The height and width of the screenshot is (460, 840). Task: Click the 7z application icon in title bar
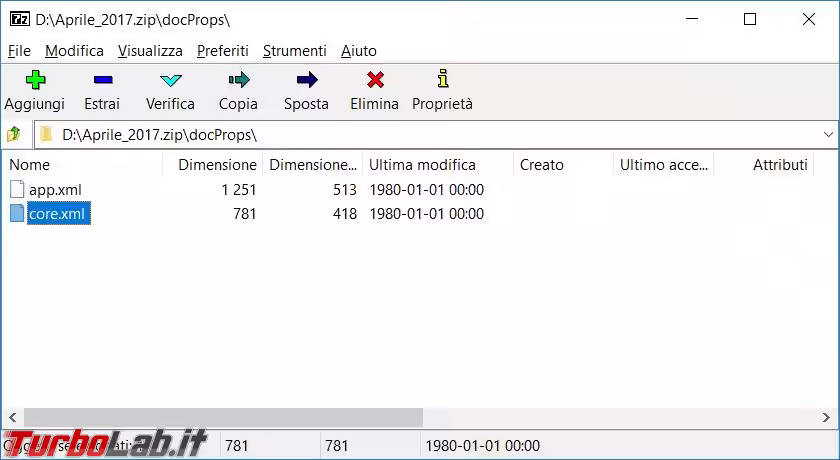(18, 19)
